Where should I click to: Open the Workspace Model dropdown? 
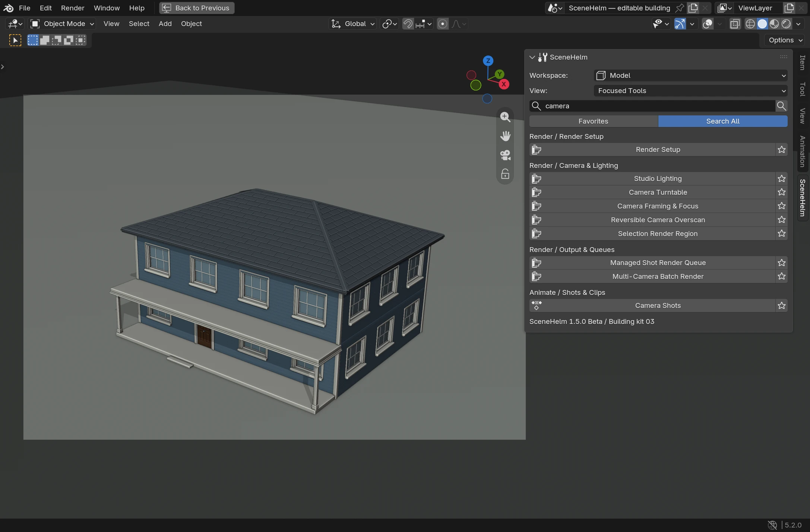[x=690, y=76]
